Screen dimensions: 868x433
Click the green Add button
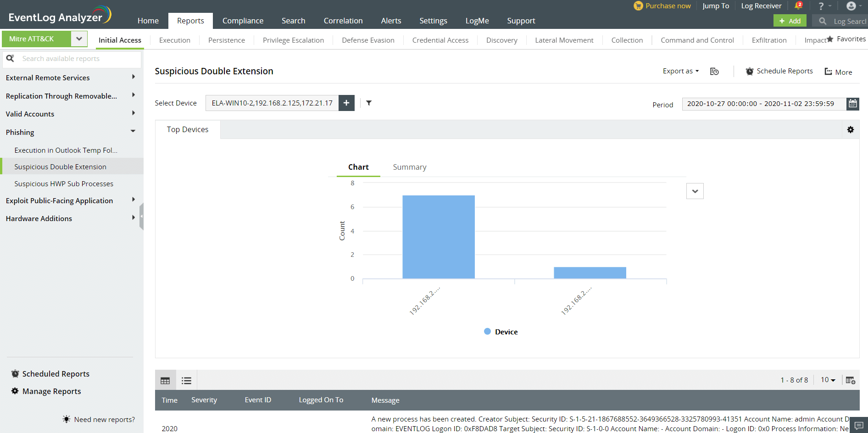pyautogui.click(x=790, y=21)
